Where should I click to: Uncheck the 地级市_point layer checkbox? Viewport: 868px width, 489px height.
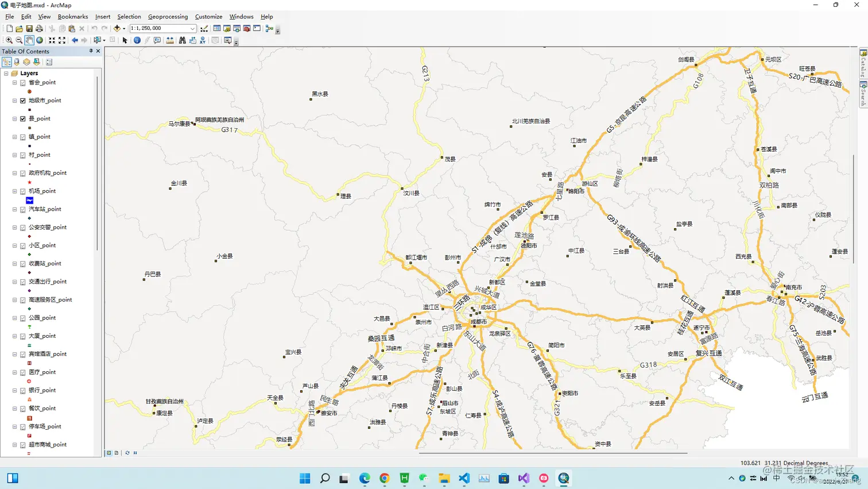(x=23, y=101)
